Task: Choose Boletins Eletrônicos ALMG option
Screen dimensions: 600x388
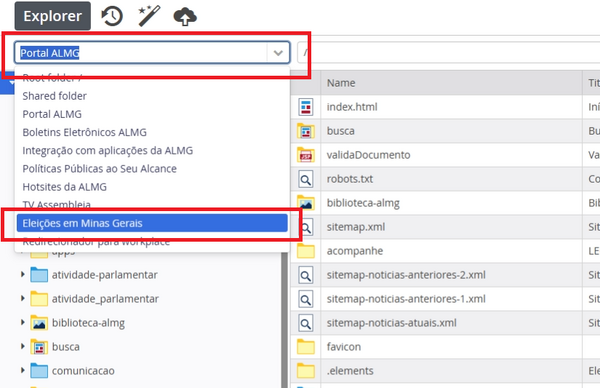Action: [x=85, y=132]
